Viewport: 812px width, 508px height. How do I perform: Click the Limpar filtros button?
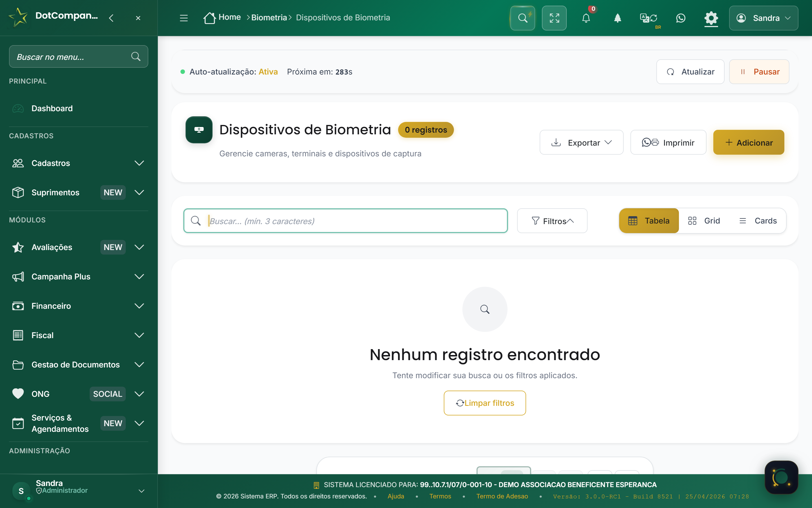coord(485,403)
